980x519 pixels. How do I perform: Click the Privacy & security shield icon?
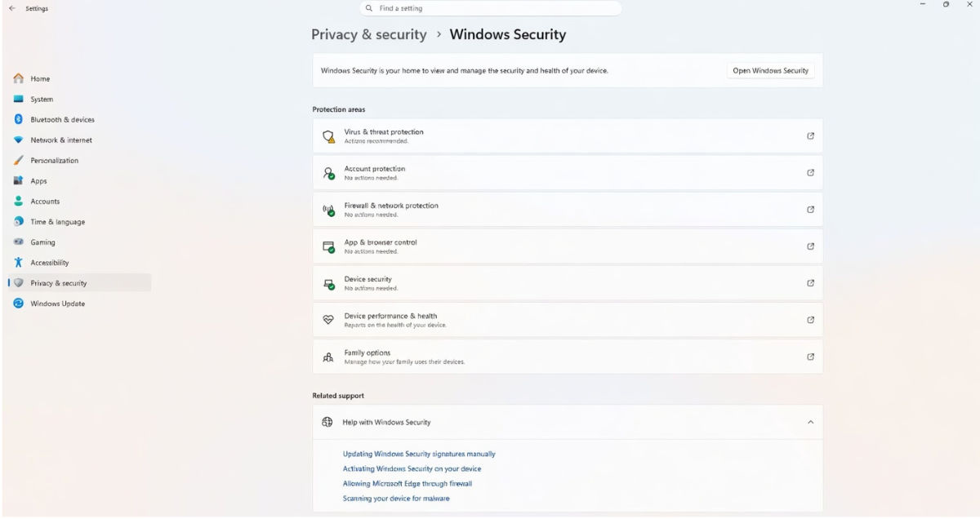[18, 282]
